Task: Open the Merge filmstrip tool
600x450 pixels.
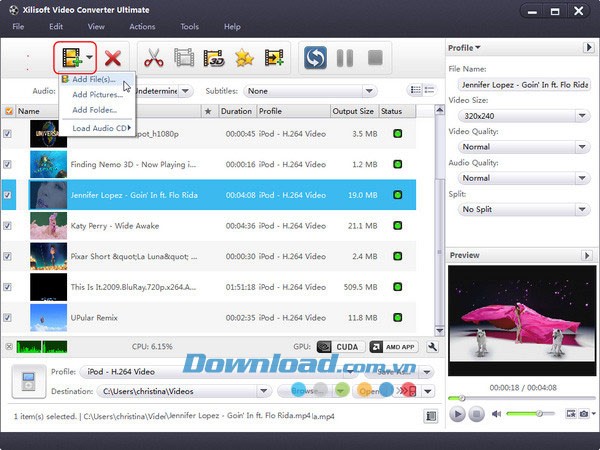Action: [184, 58]
